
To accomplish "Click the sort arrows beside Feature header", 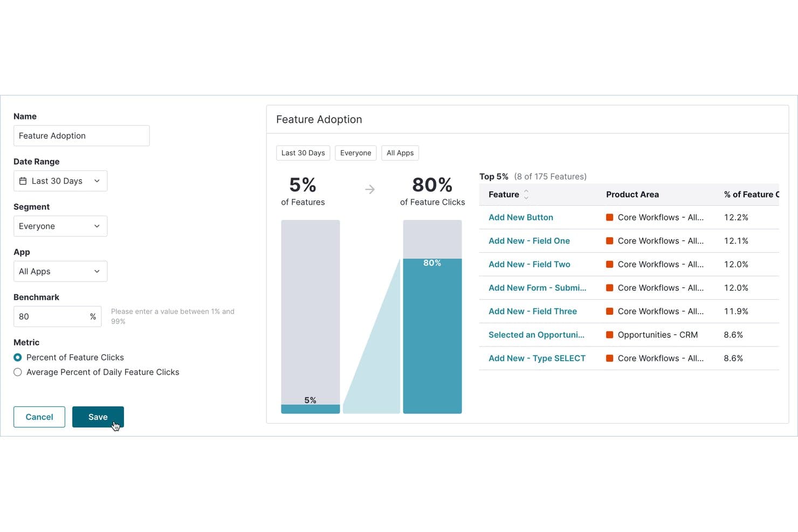I will tap(526, 195).
